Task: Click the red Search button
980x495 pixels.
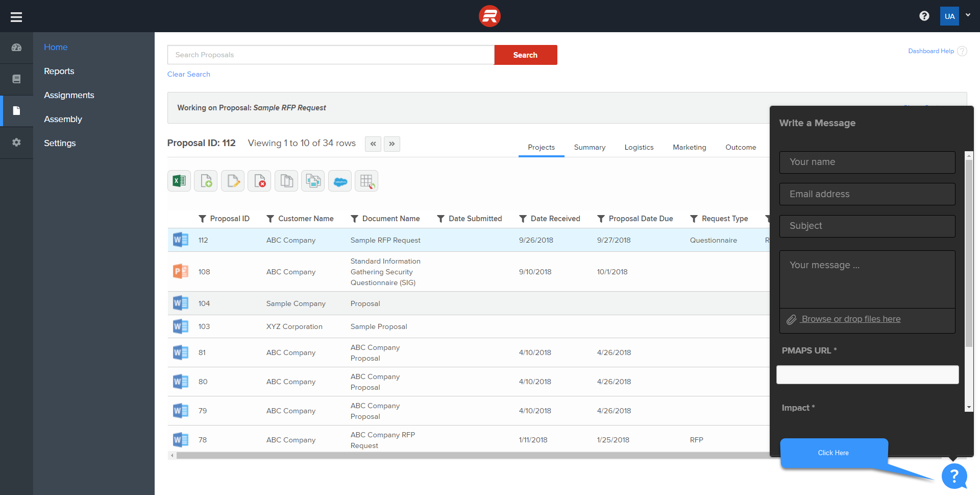Action: point(525,55)
